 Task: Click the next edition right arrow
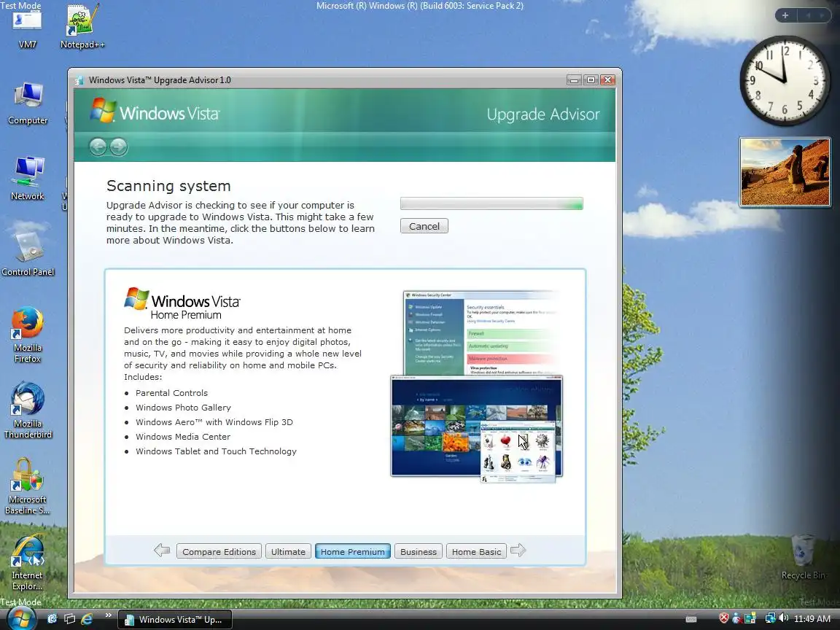point(518,551)
